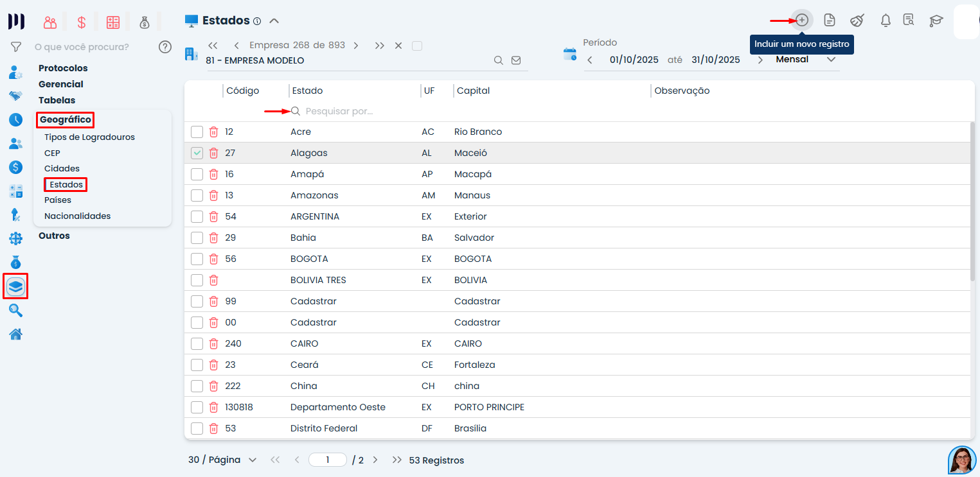This screenshot has height=477, width=980.
Task: Open CEP in the Geográfico submenu
Action: pos(52,153)
